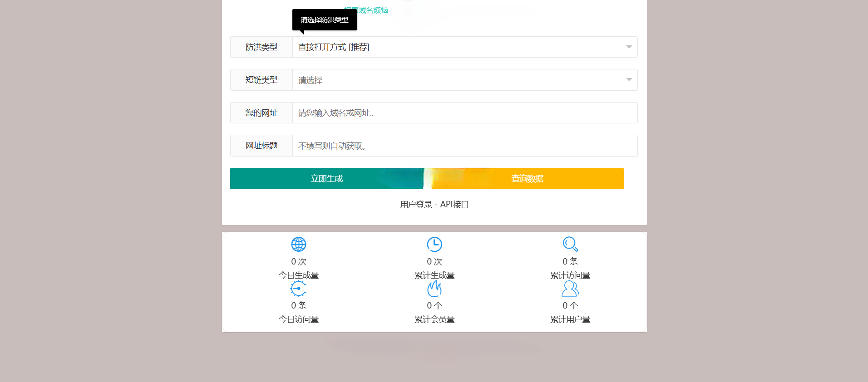This screenshot has width=868, height=382.
Task: Click the arrow on 短链类型 selector
Action: [629, 80]
